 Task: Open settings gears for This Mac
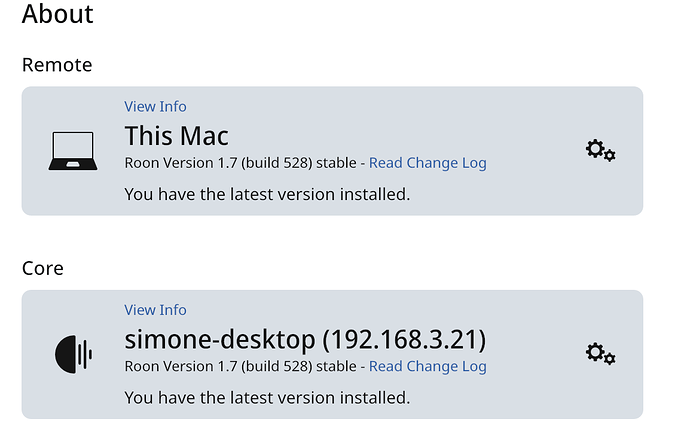[x=600, y=150]
